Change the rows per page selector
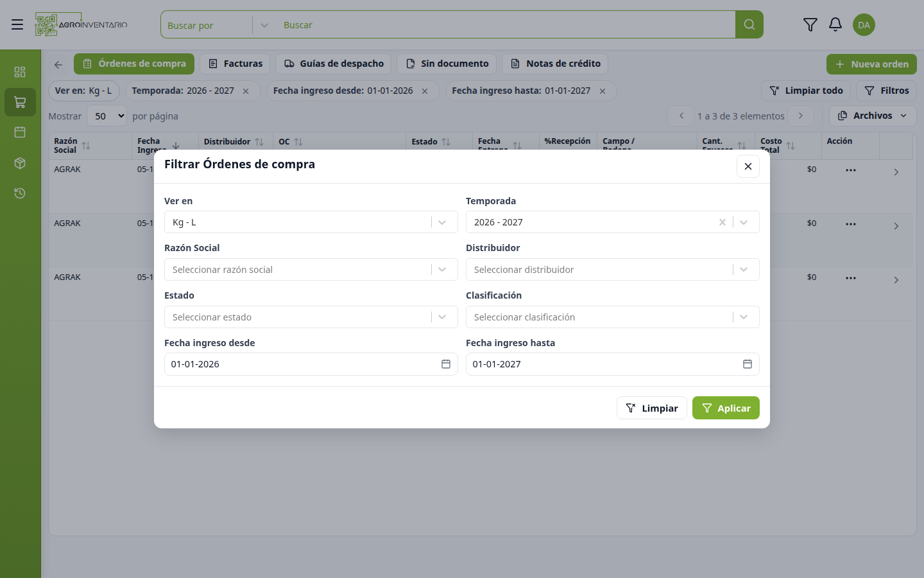The image size is (924, 578). coord(107,116)
